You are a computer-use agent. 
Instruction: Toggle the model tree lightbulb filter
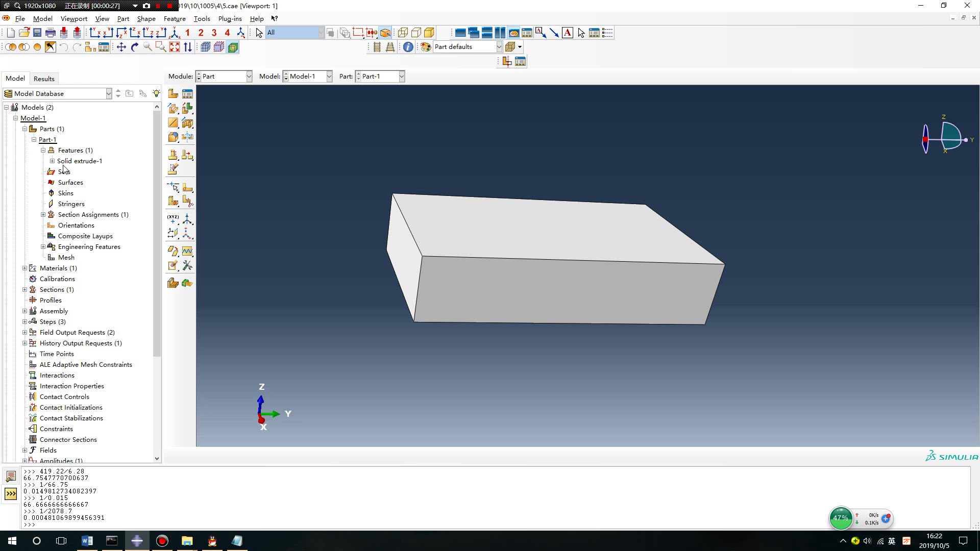pos(156,93)
